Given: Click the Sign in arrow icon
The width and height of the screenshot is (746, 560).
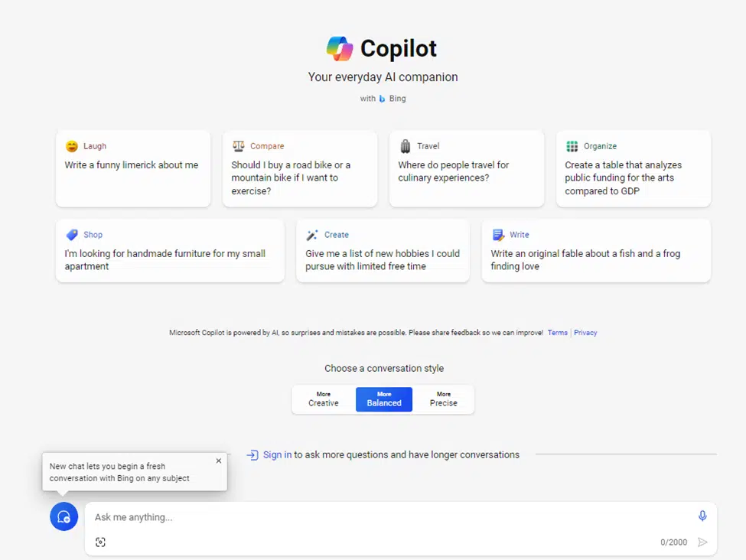Looking at the screenshot, I should point(252,454).
